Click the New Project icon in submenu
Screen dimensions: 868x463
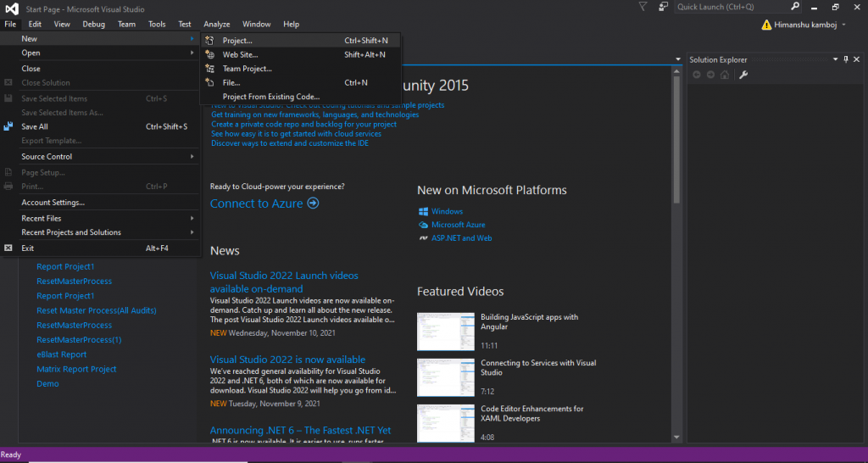(x=210, y=41)
